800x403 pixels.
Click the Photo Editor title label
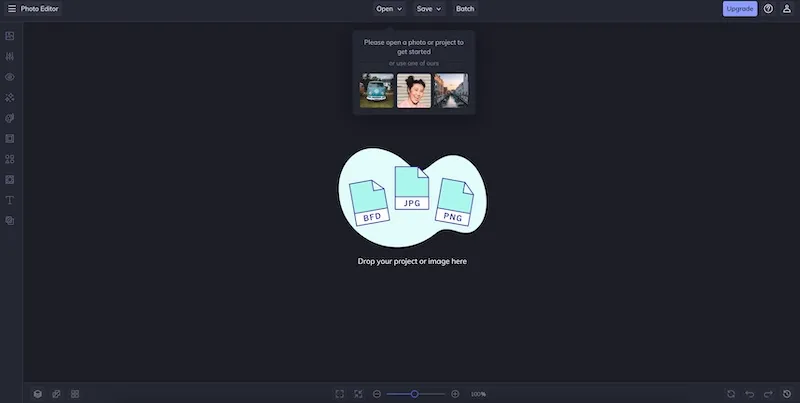39,9
